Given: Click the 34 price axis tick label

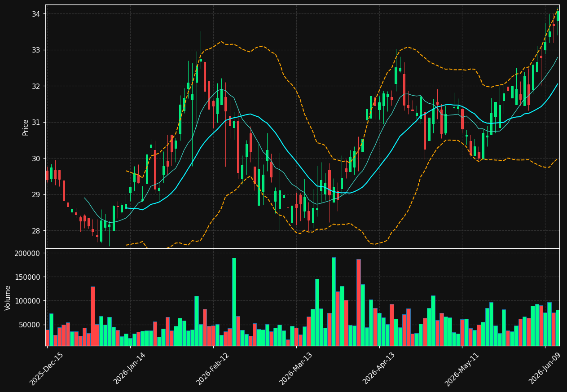Looking at the screenshot, I should click(x=36, y=14).
